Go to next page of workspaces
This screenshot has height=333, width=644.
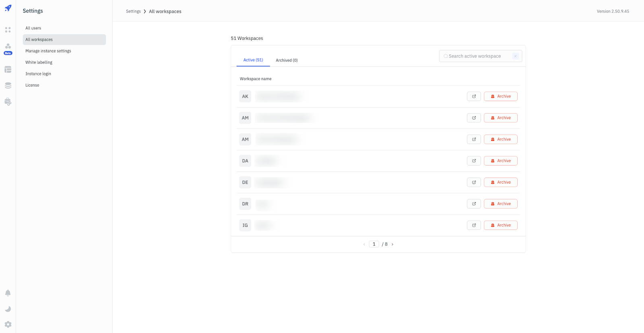coord(392,244)
